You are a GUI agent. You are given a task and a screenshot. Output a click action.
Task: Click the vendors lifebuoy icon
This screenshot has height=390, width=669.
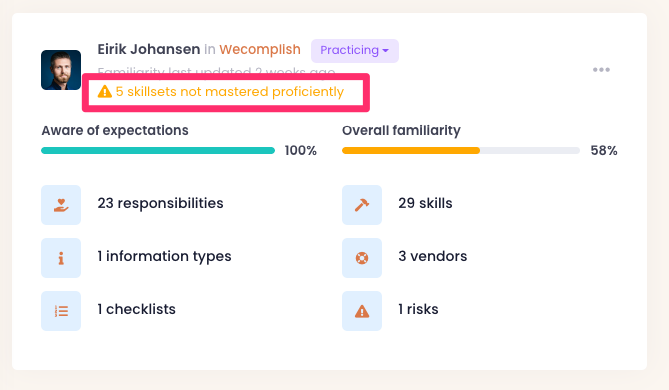(362, 258)
